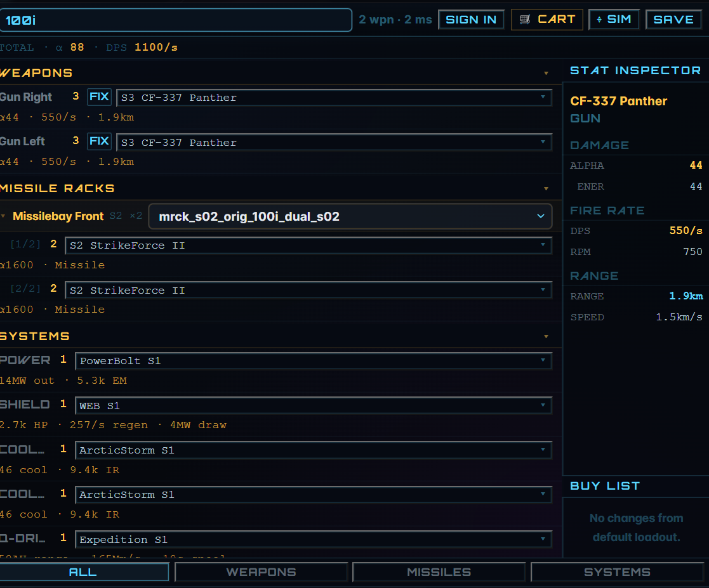Collapse the Missilebay Front tree triangle
The width and height of the screenshot is (709, 588).
coord(3,216)
